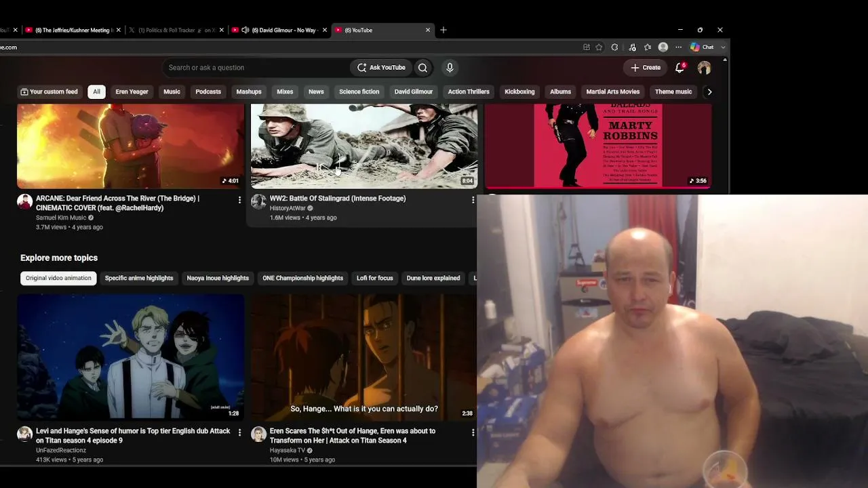Filter feed by Albums

[560, 91]
